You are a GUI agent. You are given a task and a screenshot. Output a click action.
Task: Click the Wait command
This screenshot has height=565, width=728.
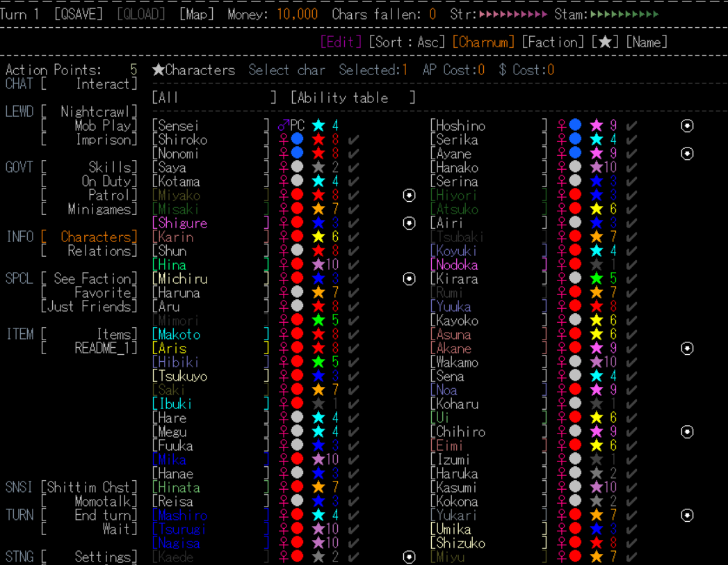click(x=89, y=530)
